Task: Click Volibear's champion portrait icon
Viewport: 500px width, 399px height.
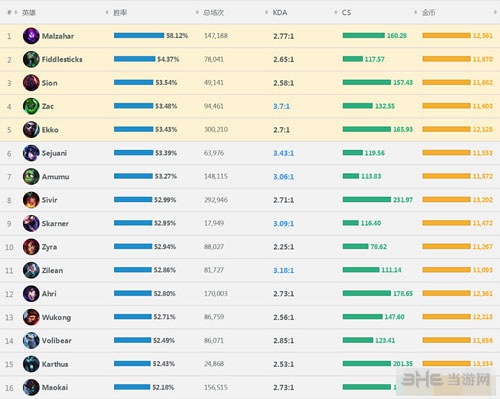Action: click(x=31, y=341)
